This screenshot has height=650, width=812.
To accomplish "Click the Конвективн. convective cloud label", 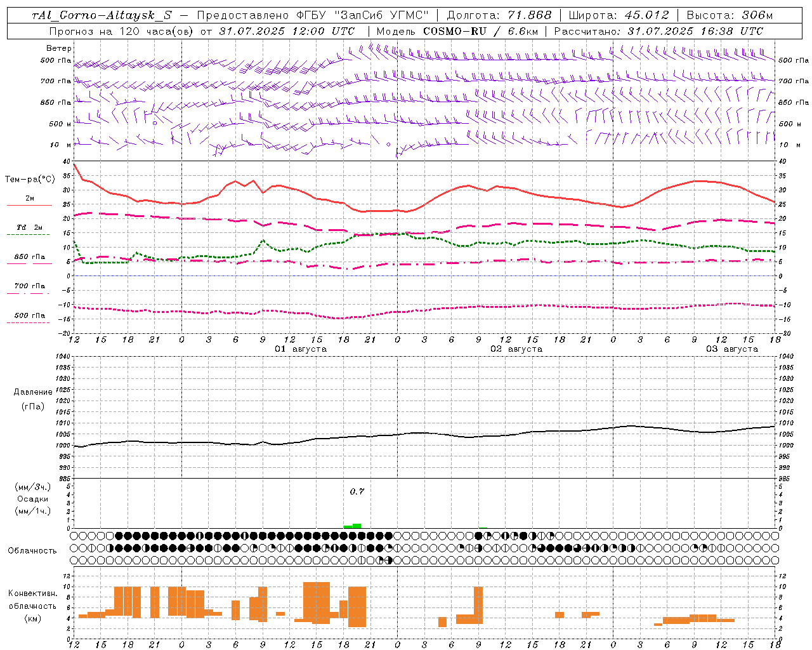I will [x=33, y=594].
